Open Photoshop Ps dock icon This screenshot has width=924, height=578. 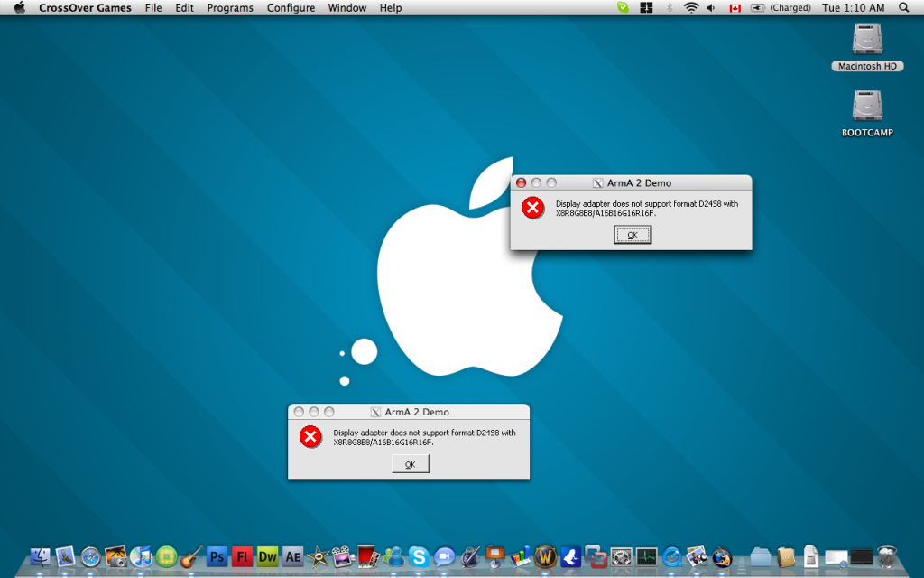[x=217, y=556]
